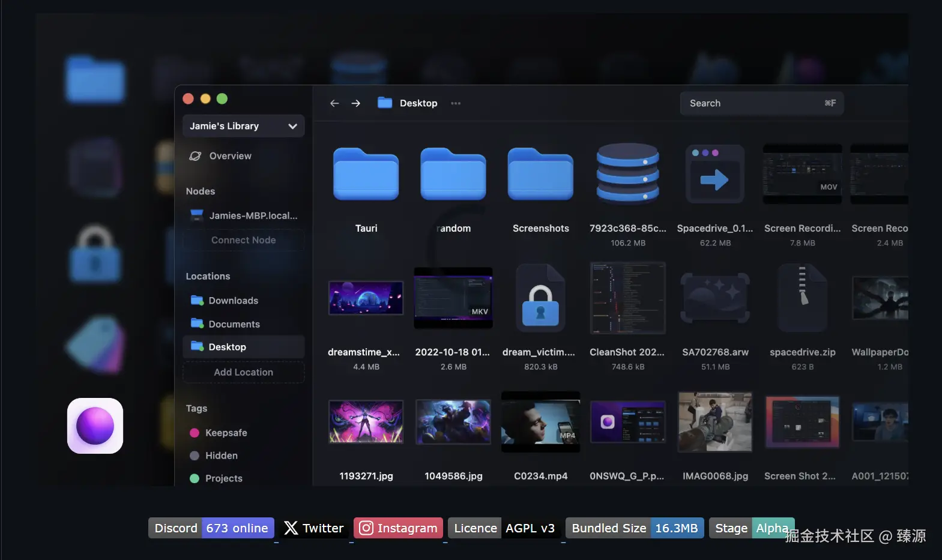Select the 2022-10-18 MKV video thumbnail
This screenshot has height=560, width=942.
pos(453,298)
